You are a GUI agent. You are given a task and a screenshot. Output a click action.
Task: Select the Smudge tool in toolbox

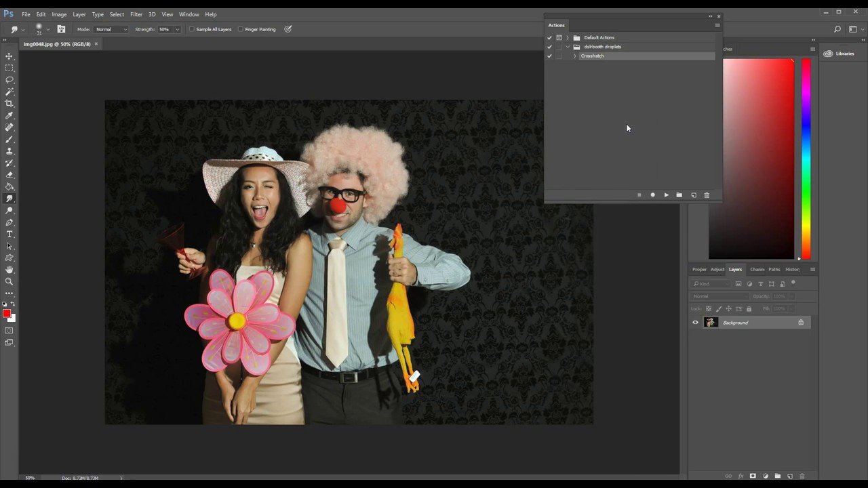coord(9,199)
